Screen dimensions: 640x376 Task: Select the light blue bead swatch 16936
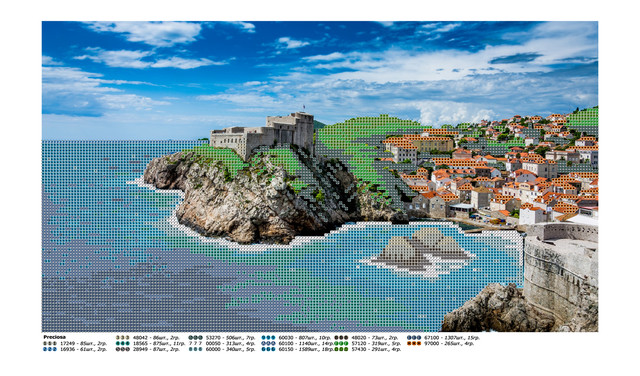(x=50, y=349)
